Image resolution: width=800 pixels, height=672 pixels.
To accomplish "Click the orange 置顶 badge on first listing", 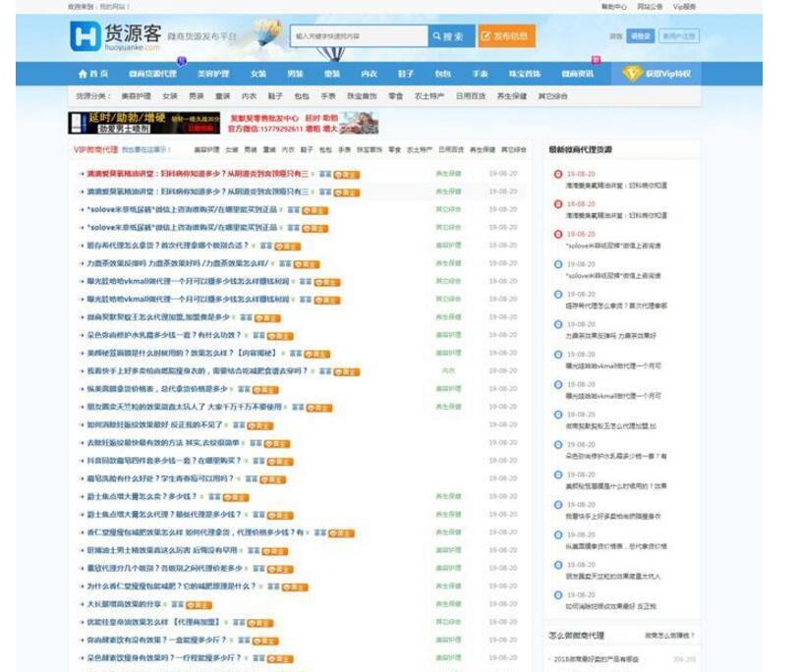I will pos(348,167).
